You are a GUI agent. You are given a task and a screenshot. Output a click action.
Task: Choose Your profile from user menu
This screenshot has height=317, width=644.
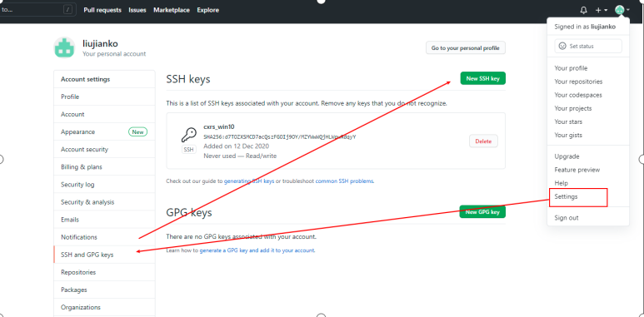[x=588, y=68]
